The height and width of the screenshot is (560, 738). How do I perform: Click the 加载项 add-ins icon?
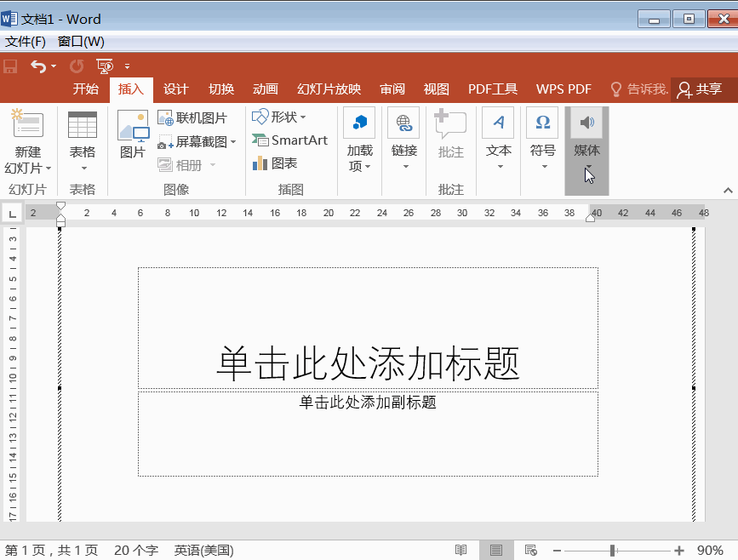click(359, 123)
